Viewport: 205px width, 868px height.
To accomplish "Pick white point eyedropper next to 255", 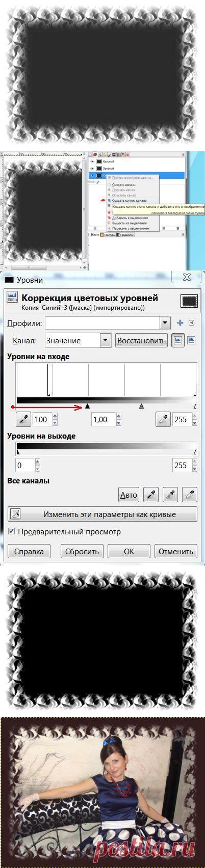I will click(x=163, y=419).
